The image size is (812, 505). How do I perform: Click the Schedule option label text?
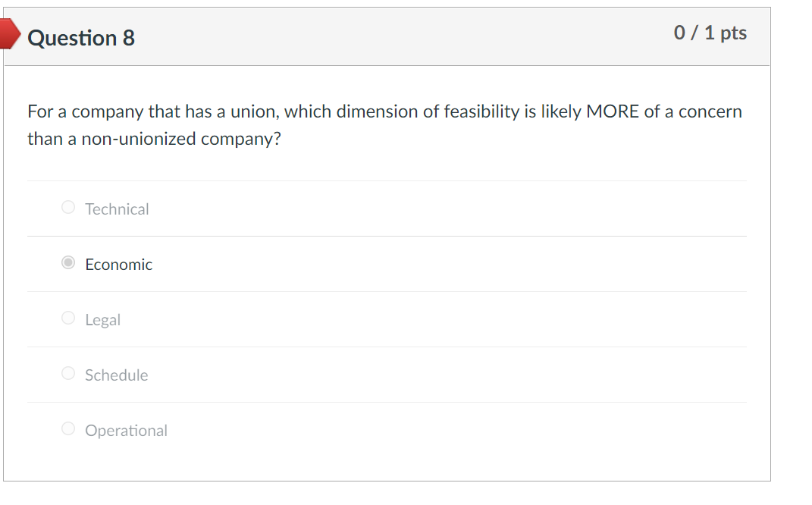[117, 375]
